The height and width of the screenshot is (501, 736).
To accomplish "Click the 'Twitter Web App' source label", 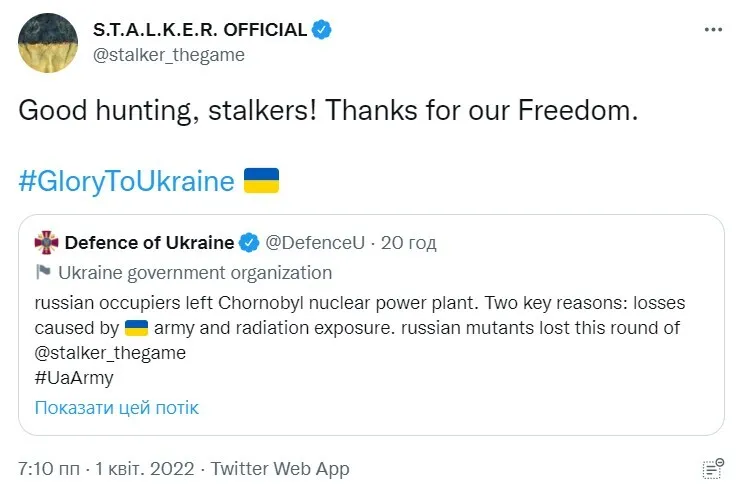I will tap(281, 468).
